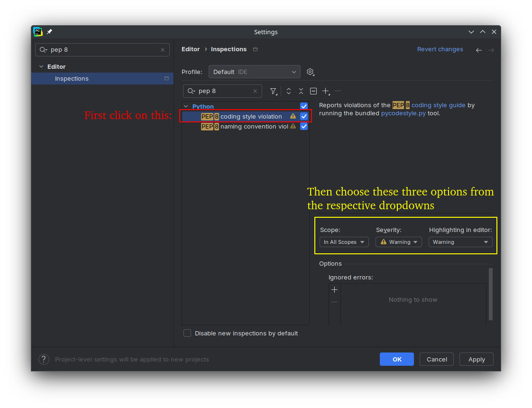The width and height of the screenshot is (532, 408).
Task: Clear the left sidebar search with X
Action: click(163, 50)
